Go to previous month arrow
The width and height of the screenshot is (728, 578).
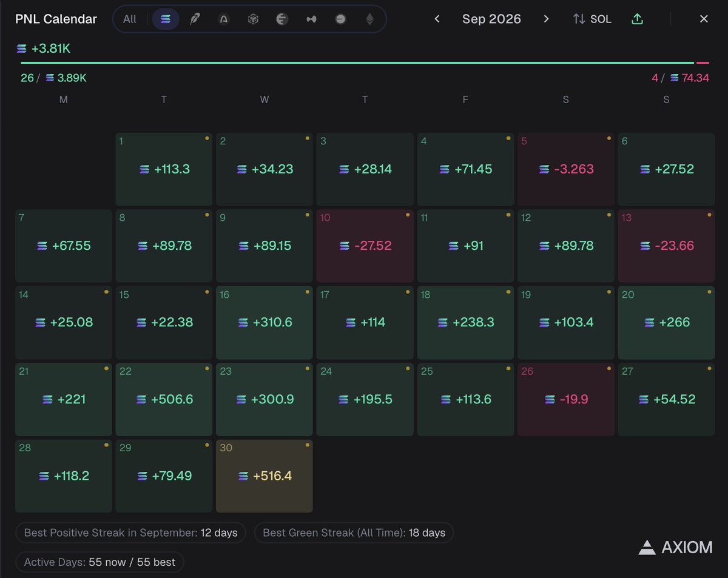[437, 19]
